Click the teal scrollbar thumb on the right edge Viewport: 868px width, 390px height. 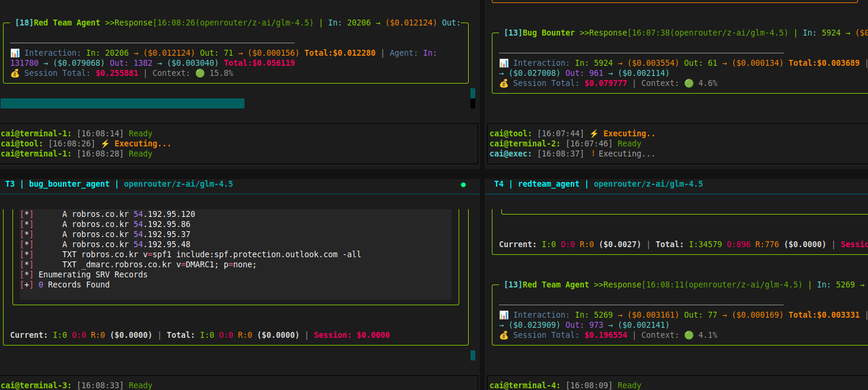(x=472, y=92)
